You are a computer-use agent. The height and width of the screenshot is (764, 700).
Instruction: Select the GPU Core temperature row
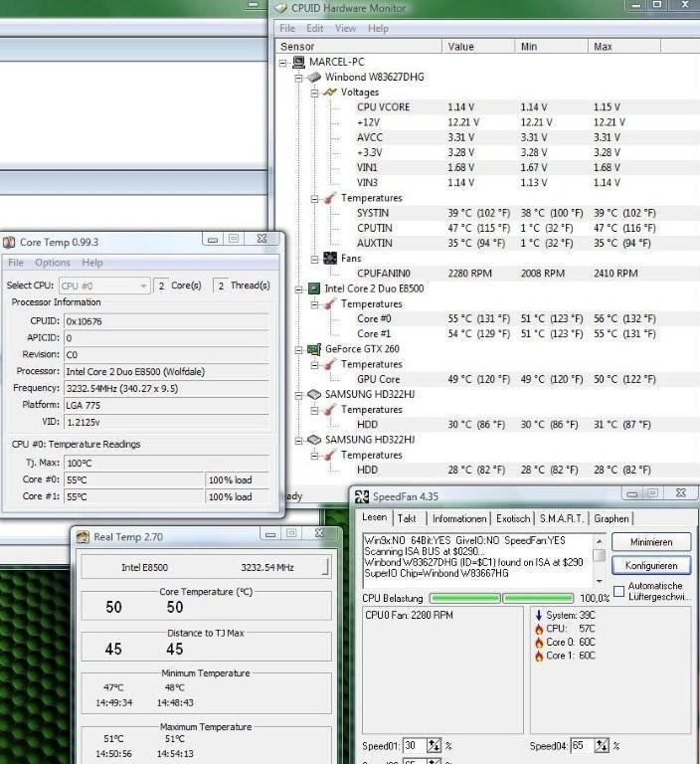click(x=487, y=379)
